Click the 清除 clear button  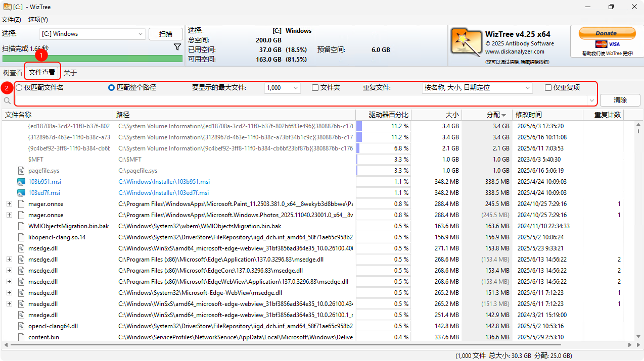620,100
